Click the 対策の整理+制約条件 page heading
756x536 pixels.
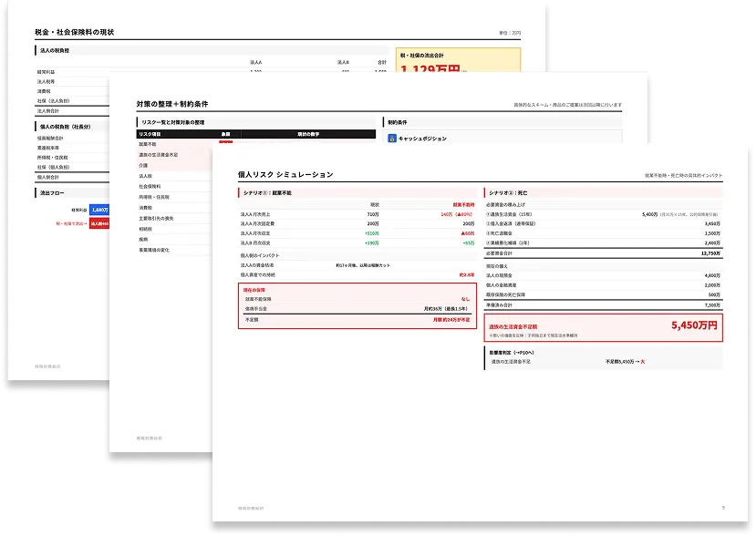point(172,105)
